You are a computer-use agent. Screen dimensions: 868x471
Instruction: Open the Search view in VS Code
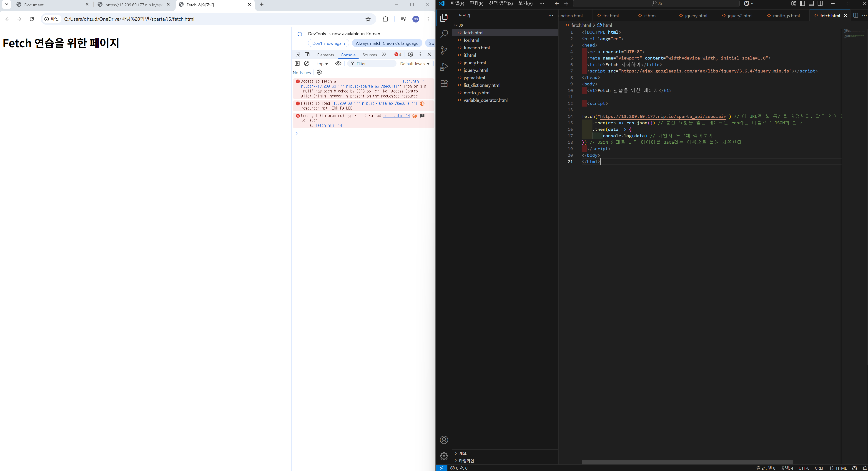pyautogui.click(x=444, y=34)
